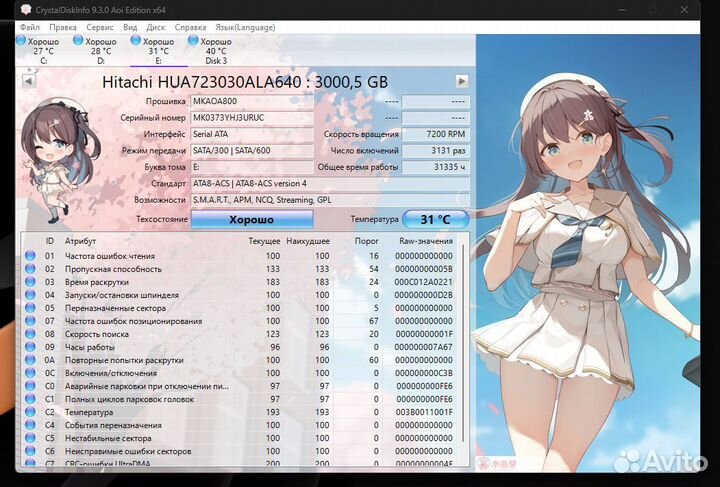Click status orb for attribute C2
Viewport: 720px width, 487px height.
pos(30,412)
